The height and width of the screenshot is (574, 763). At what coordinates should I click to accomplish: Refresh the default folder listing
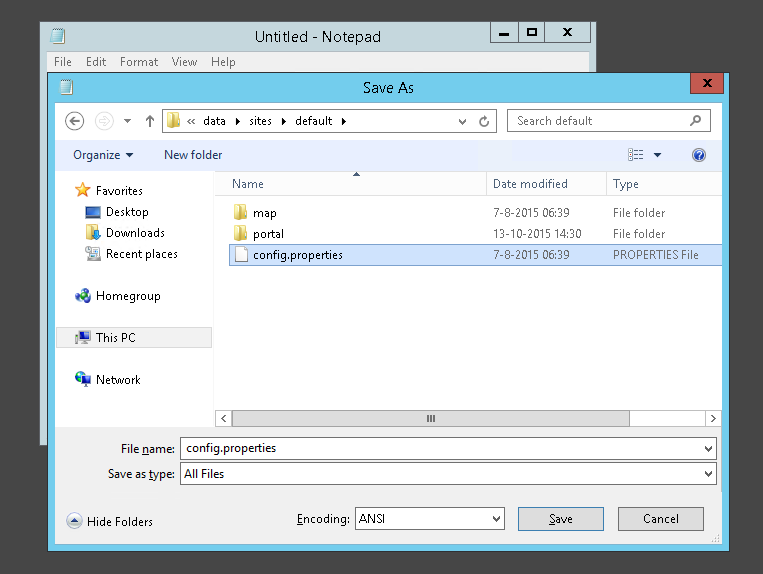[484, 121]
